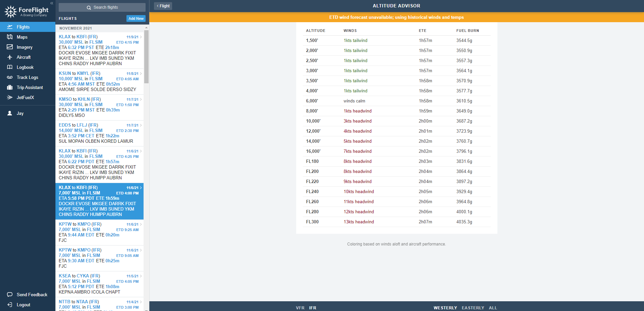Click the Search flights input field
The width and height of the screenshot is (644, 311).
102,7
